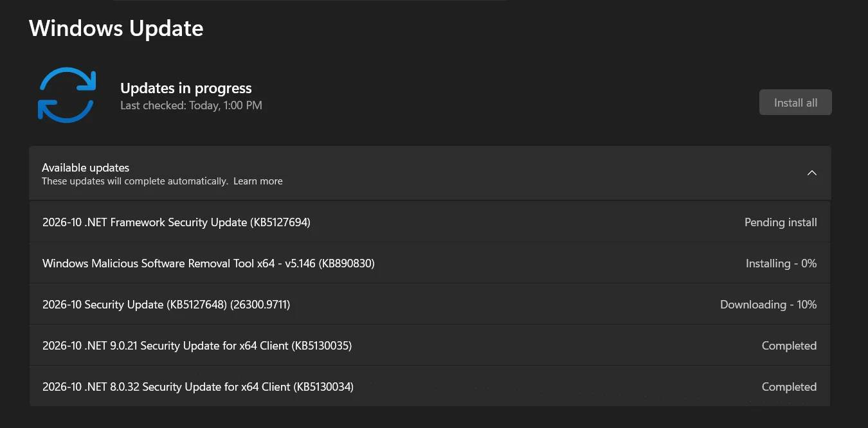Select the Security Update KB5127648 row
868x428 pixels.
point(429,304)
